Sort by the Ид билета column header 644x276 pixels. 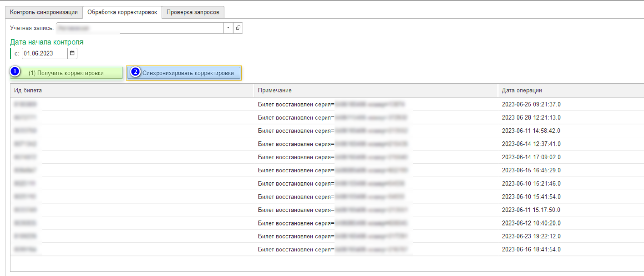click(132, 90)
